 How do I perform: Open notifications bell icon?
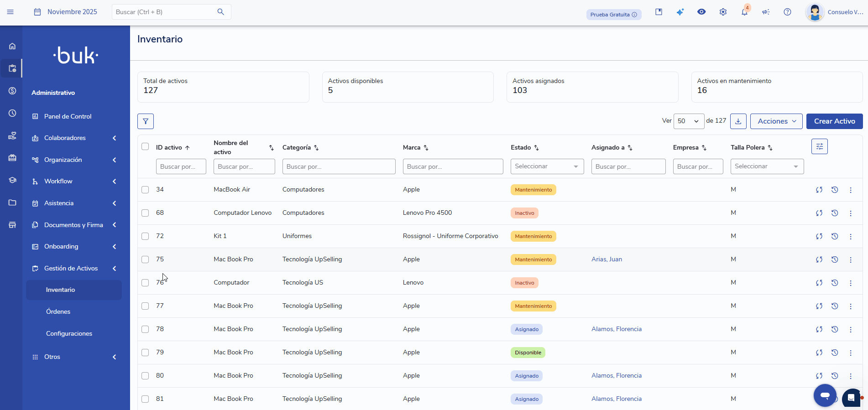coord(744,12)
